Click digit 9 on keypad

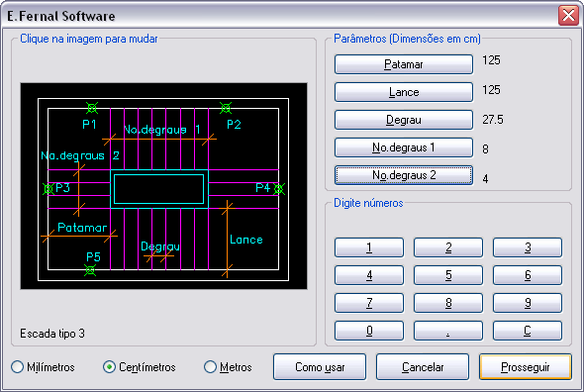click(528, 303)
